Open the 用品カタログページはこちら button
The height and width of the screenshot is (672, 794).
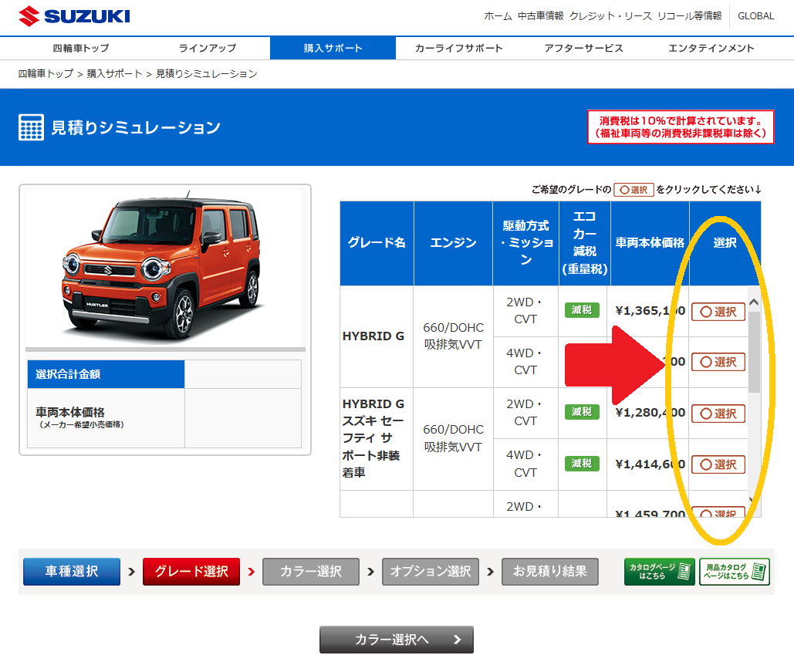click(x=735, y=572)
